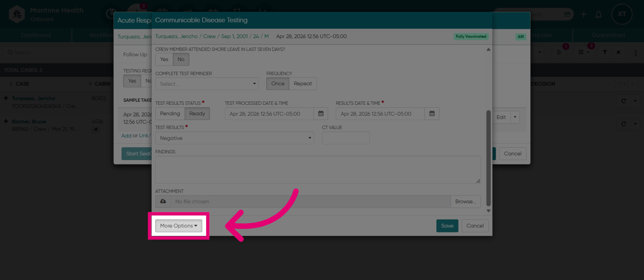Open the Edit button dropdown arrow
This screenshot has height=280, width=644.
click(x=515, y=117)
